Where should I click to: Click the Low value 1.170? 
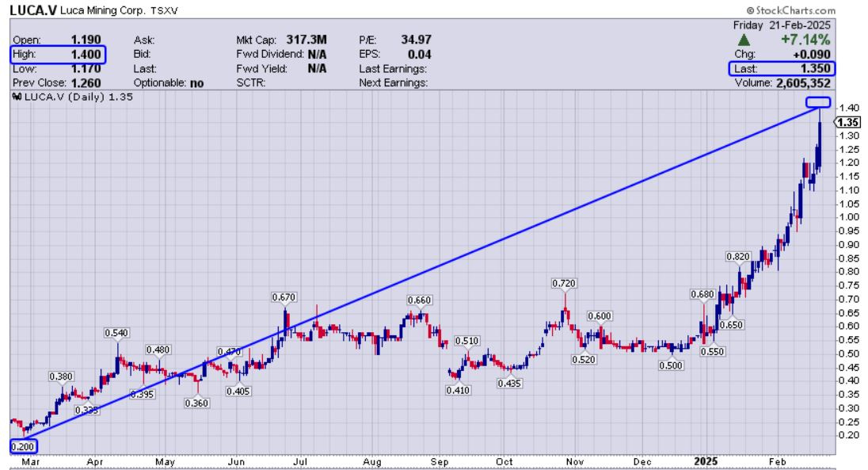[x=86, y=69]
